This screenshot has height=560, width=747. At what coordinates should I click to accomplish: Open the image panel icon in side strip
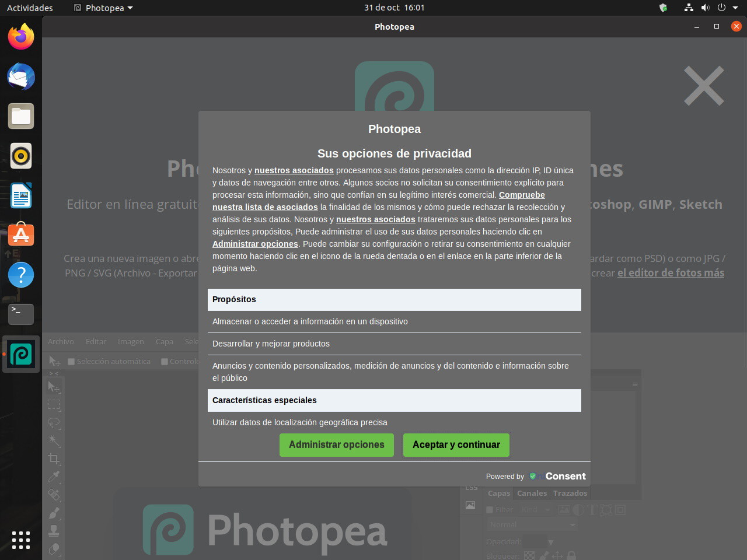click(470, 505)
